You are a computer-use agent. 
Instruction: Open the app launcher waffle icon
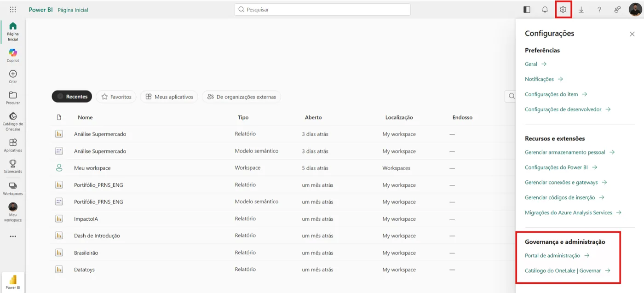pyautogui.click(x=13, y=10)
